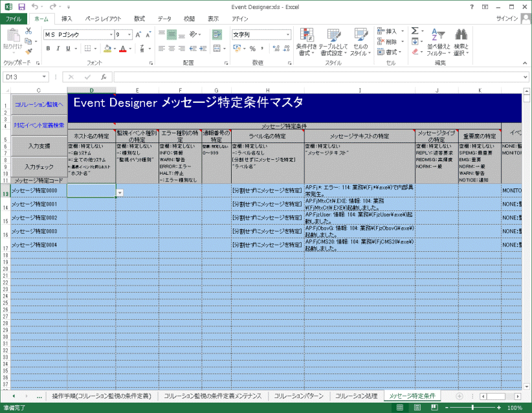Switch to Normal view in status bar
This screenshot has width=532, height=413.
click(x=400, y=408)
